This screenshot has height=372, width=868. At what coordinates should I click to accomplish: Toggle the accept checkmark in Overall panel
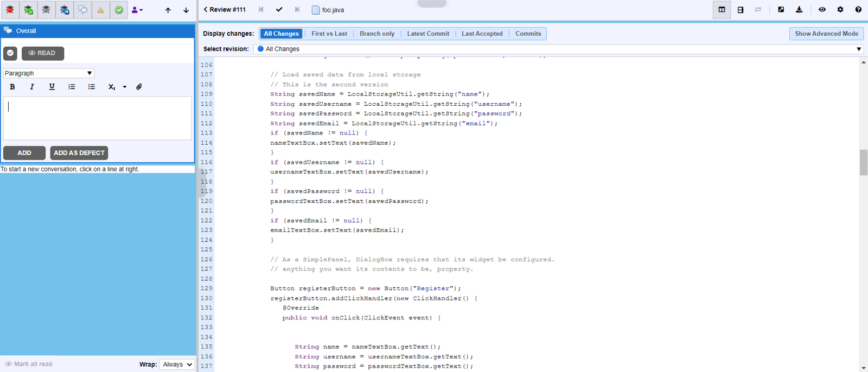point(10,53)
